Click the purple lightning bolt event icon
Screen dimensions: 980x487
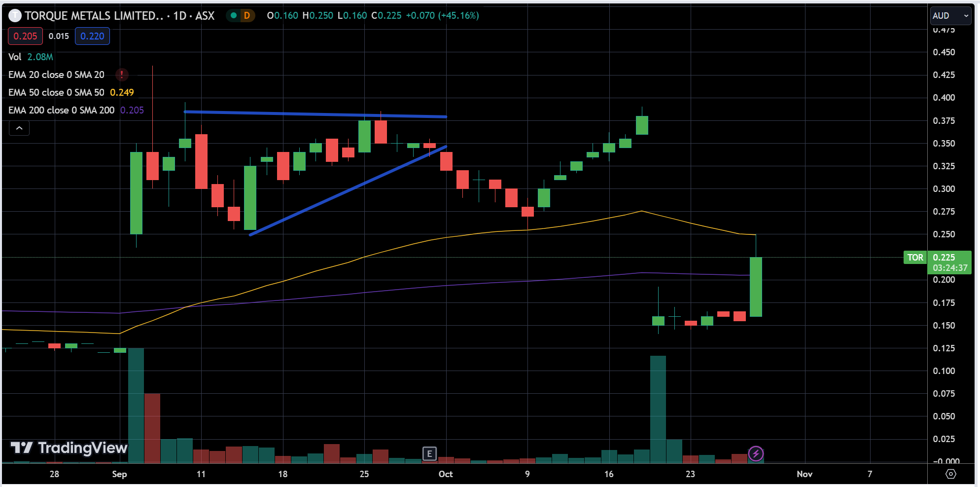coord(756,453)
